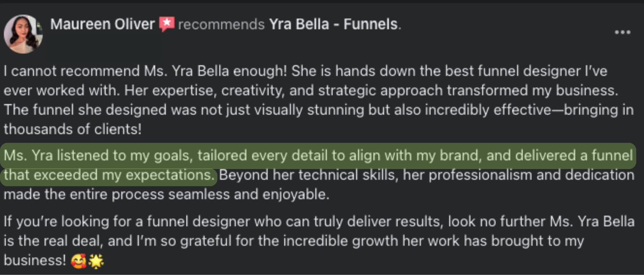644x275 pixels.
Task: Click the text "thousands of clients!"
Action: coord(73,129)
